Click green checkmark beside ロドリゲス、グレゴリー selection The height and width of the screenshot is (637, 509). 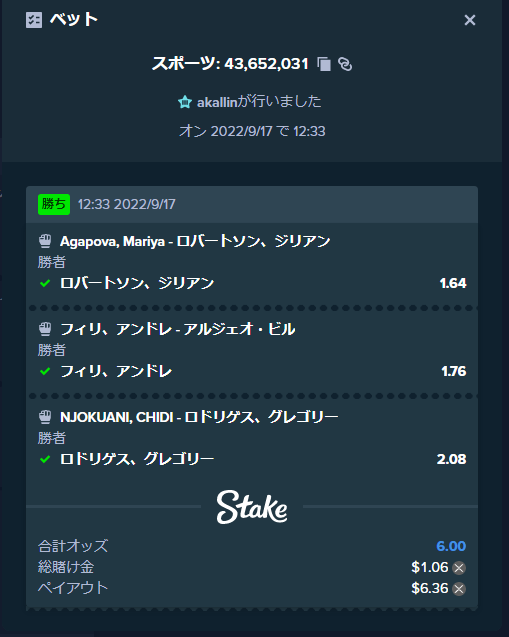[45, 459]
